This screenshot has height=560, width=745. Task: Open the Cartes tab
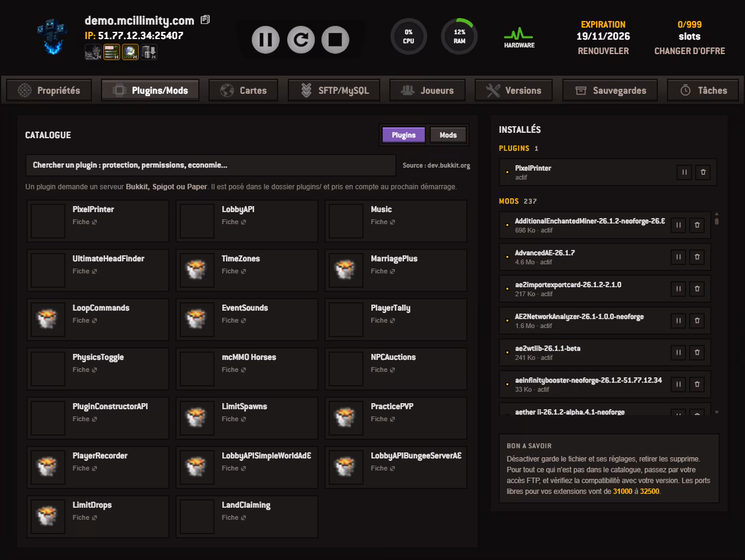243,91
